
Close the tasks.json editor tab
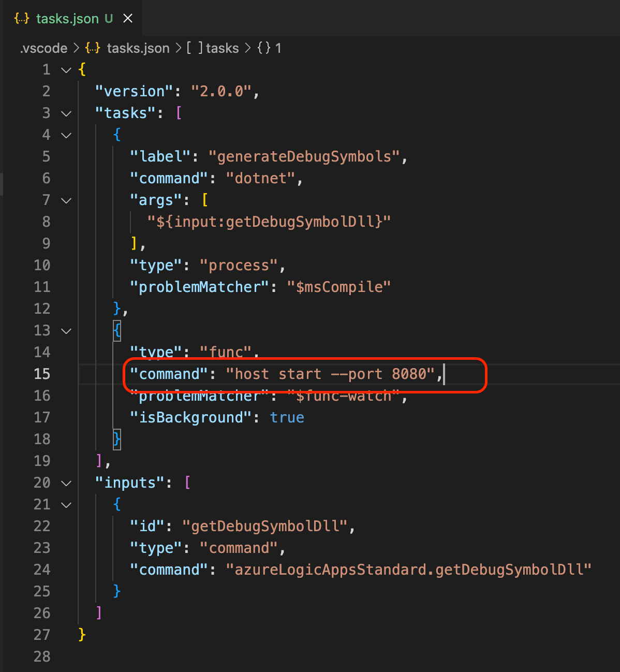pos(128,19)
